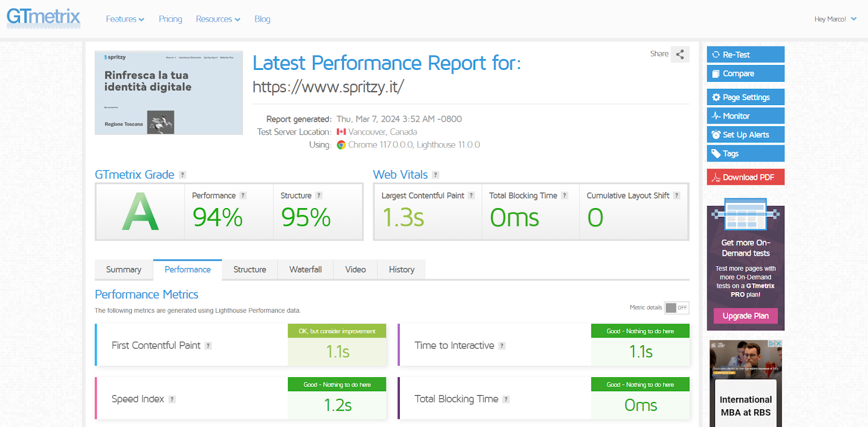Screen dimensions: 868x427
Task: Click help icon next to Speed Index
Action: pos(172,399)
